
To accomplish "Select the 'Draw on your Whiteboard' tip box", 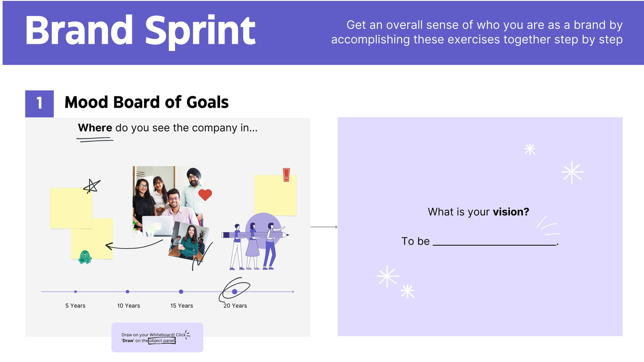I will (157, 337).
